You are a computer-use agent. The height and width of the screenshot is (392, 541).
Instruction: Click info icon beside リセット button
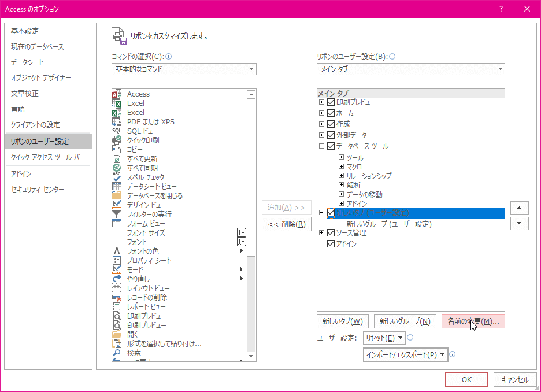[410, 338]
